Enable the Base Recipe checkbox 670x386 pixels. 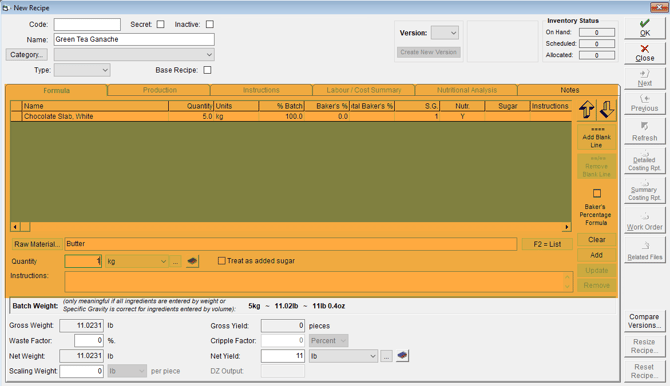(x=207, y=70)
